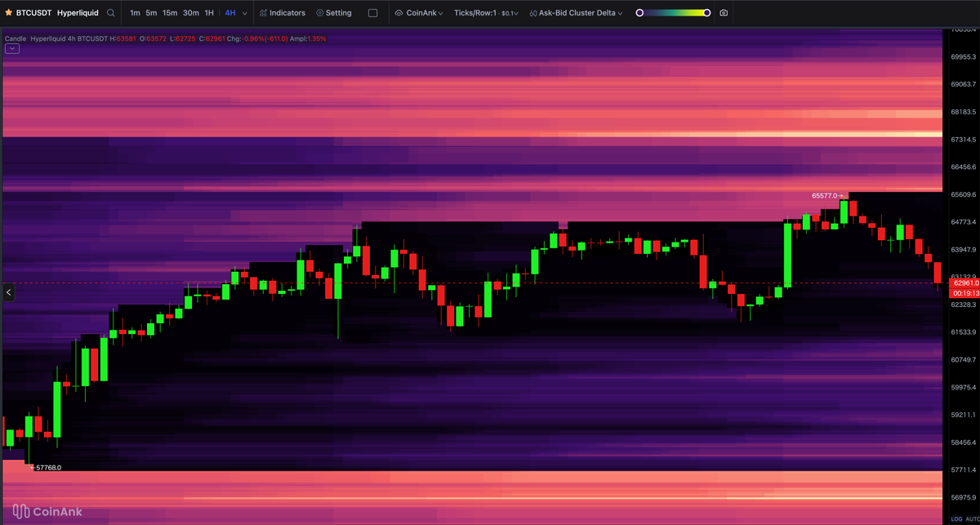The width and height of the screenshot is (980, 525).
Task: Open chart Setting
Action: coord(333,13)
